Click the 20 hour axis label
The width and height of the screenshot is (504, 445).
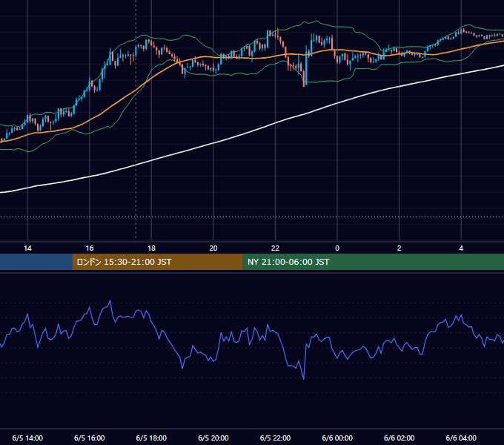click(x=213, y=248)
